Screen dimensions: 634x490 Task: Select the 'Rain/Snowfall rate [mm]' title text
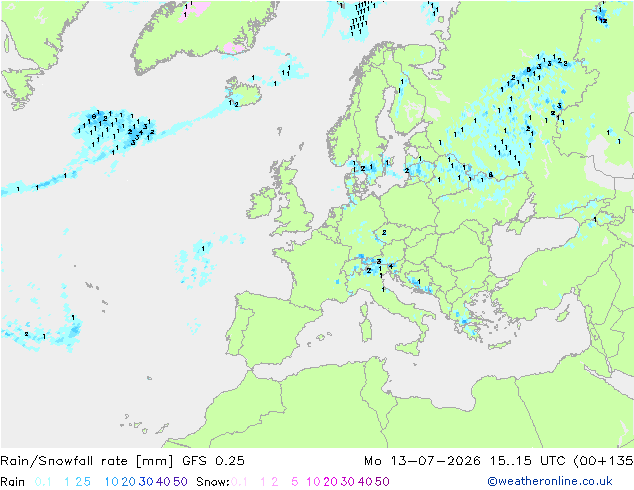tap(87, 460)
